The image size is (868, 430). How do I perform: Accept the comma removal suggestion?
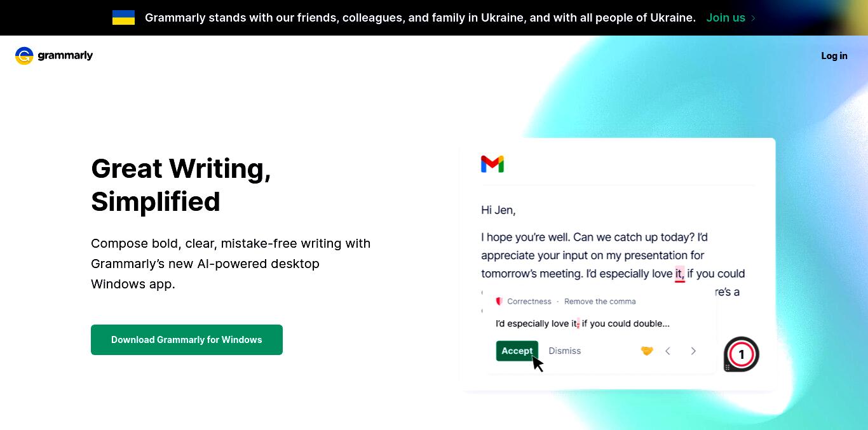click(x=517, y=351)
